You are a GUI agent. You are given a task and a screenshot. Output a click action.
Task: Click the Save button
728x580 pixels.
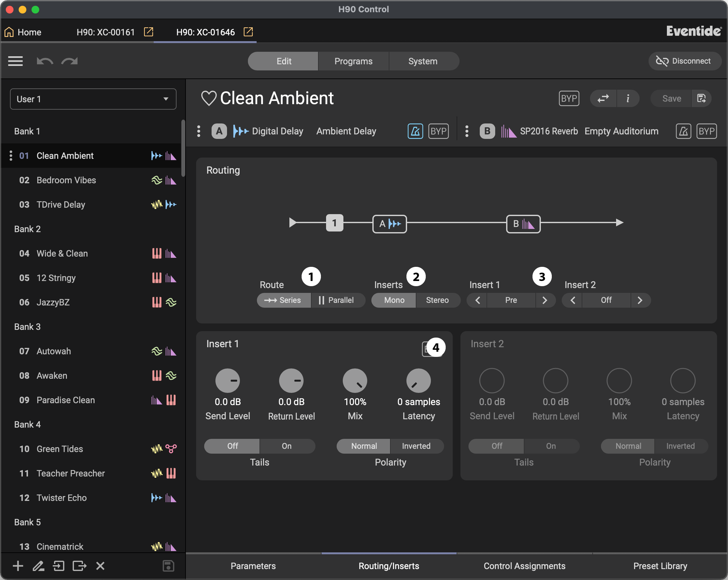tap(671, 98)
